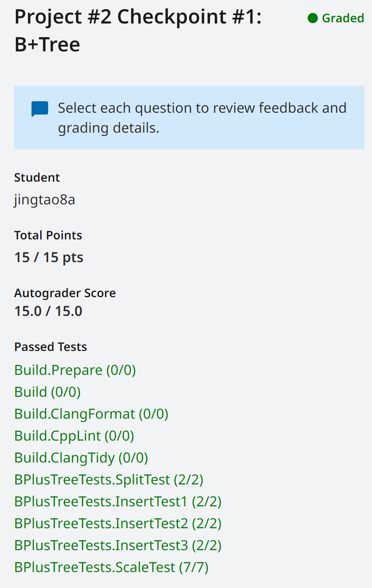
Task: Click the Total Points 15 / 15 pts value
Action: point(49,257)
